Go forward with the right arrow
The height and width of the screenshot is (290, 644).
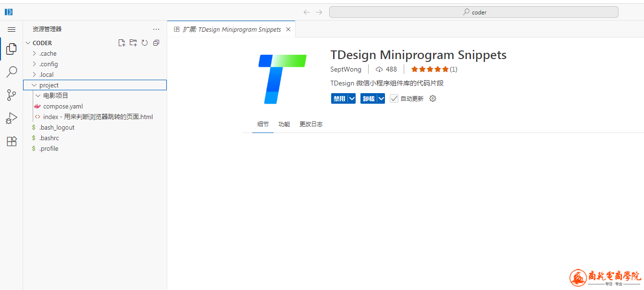(319, 12)
